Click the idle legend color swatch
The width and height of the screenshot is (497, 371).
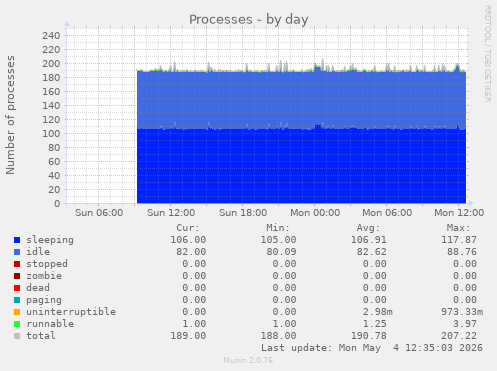17,252
